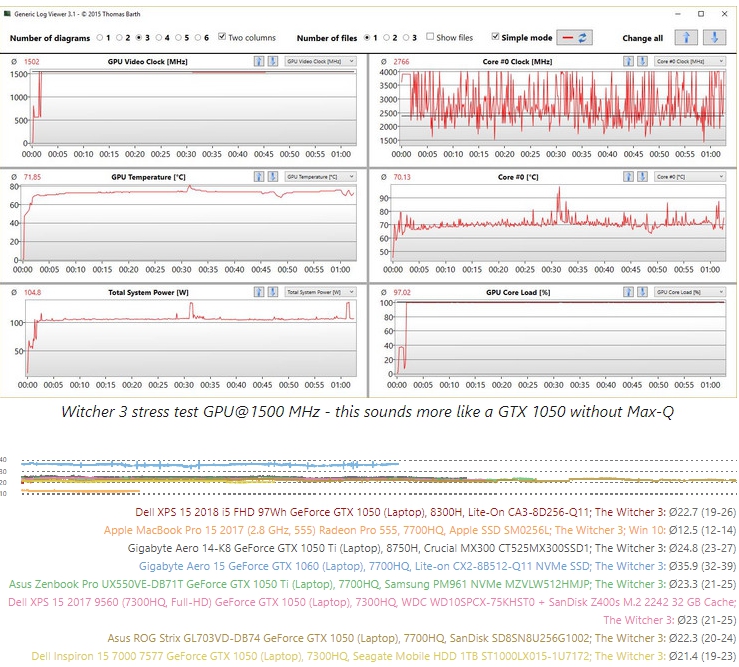The image size is (739, 667).
Task: Set number of diagrams to 3
Action: 139,38
